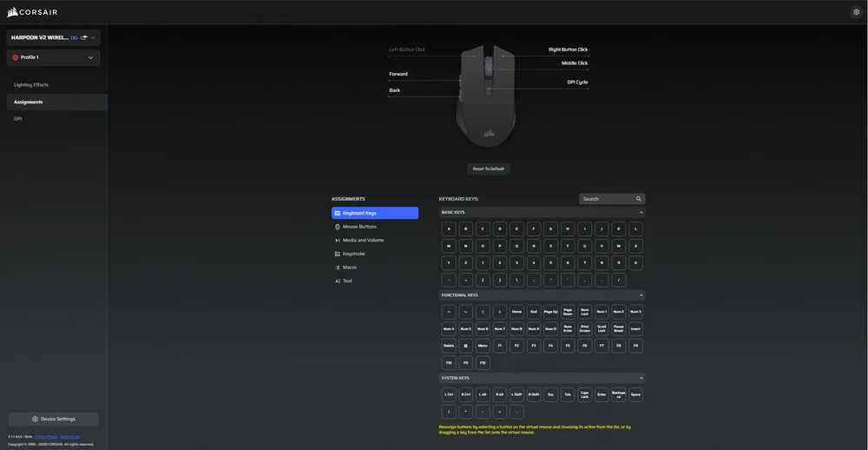Click the gear icon in Device Settings button

pos(35,419)
